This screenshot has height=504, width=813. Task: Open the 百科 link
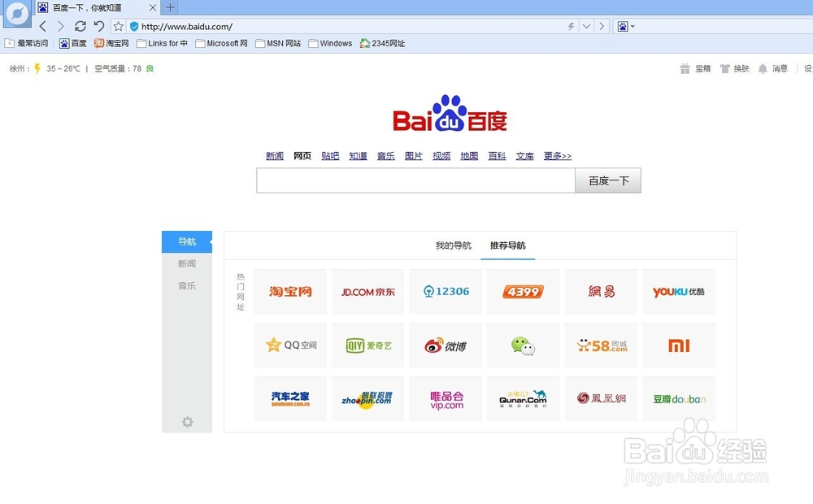tap(497, 155)
